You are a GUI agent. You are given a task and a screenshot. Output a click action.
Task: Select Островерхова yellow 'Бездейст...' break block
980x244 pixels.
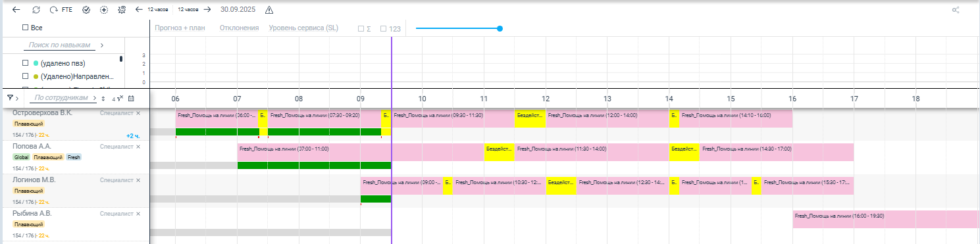pyautogui.click(x=530, y=119)
